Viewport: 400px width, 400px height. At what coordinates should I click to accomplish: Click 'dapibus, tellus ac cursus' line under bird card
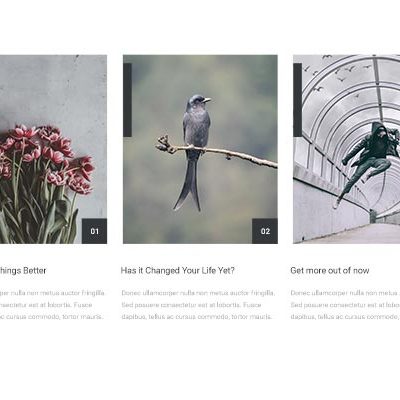point(197,317)
